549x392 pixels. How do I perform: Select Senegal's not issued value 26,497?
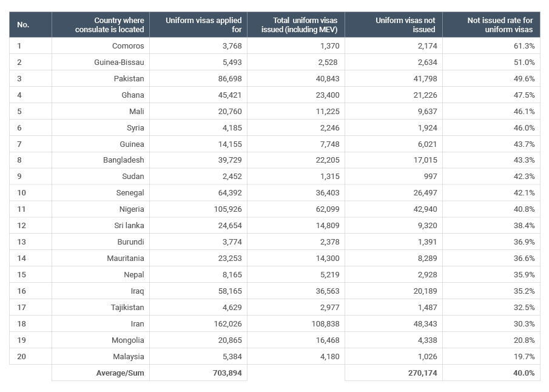tap(422, 193)
